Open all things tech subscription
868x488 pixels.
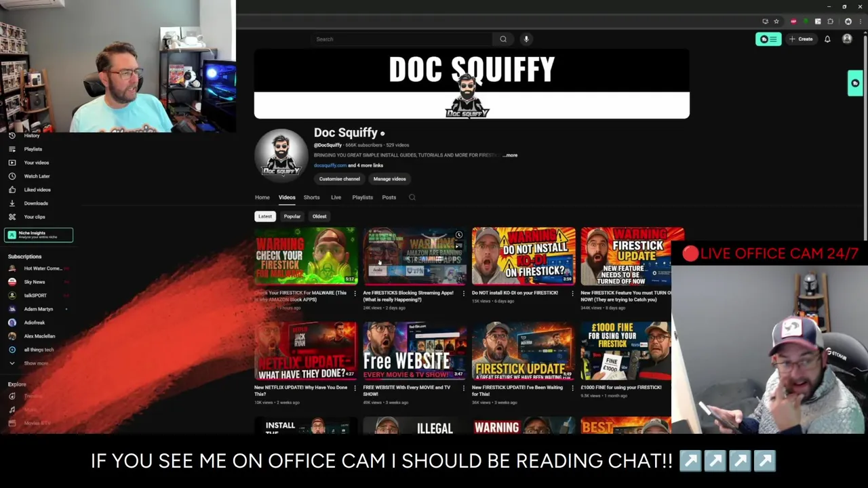(38, 350)
